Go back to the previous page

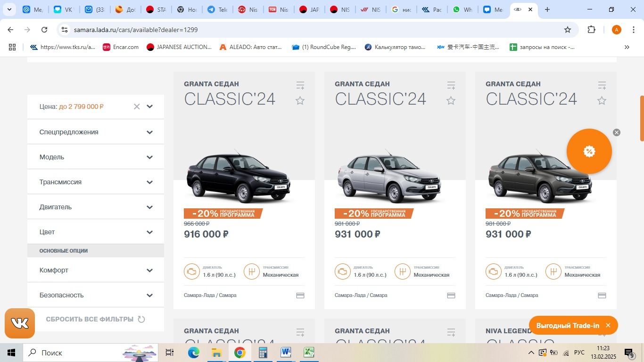click(x=10, y=30)
